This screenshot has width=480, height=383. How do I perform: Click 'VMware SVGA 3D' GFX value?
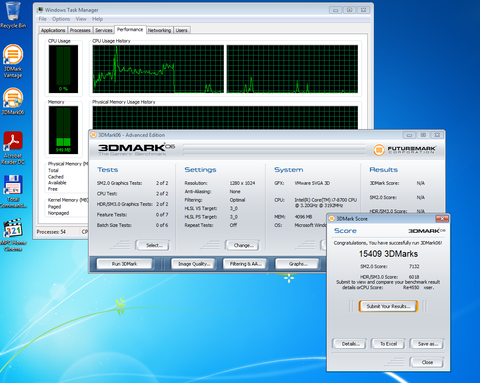coord(312,183)
